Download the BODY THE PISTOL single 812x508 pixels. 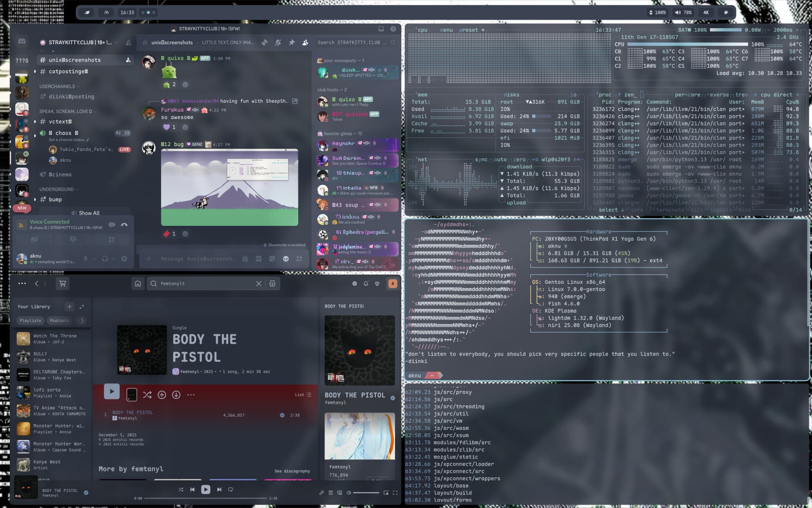click(176, 395)
